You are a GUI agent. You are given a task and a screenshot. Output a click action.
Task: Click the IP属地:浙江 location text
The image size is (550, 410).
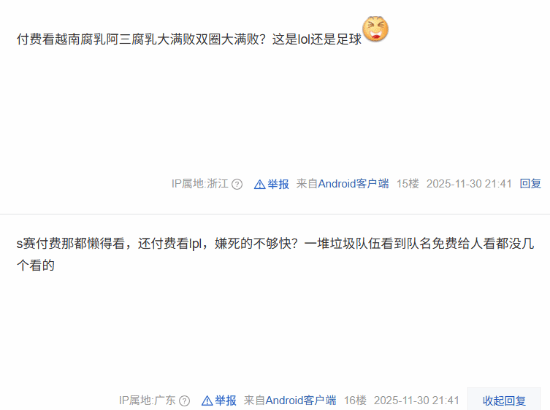point(200,184)
